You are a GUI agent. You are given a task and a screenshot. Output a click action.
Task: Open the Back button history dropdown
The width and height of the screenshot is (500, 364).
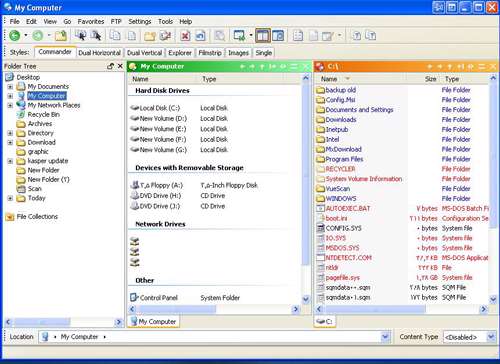[25, 36]
